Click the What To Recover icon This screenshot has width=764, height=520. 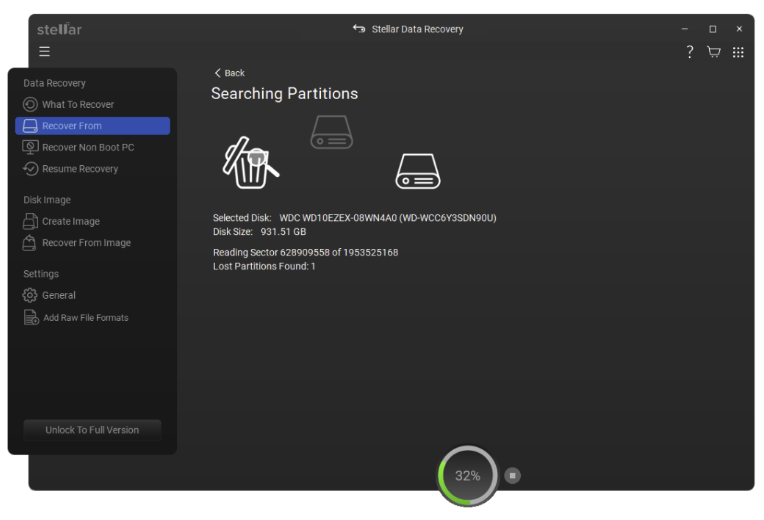[30, 104]
